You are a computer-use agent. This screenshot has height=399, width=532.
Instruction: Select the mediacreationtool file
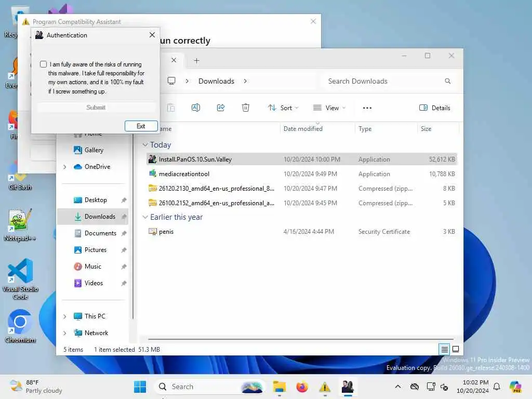302,174
